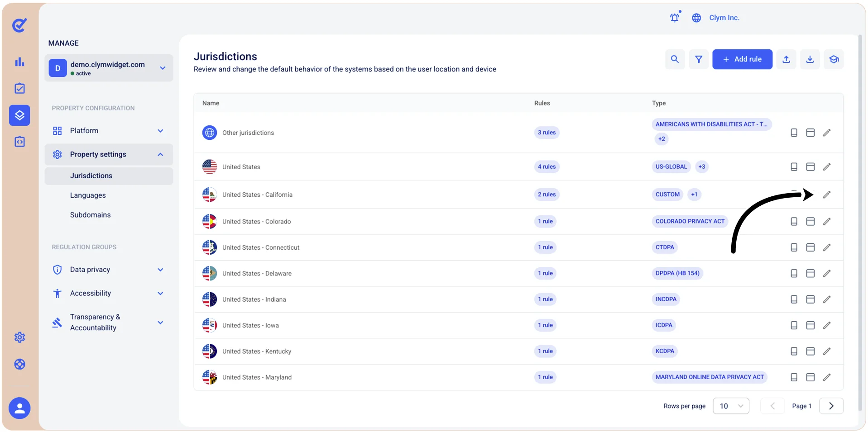Edit the United States row with pencil

point(827,167)
